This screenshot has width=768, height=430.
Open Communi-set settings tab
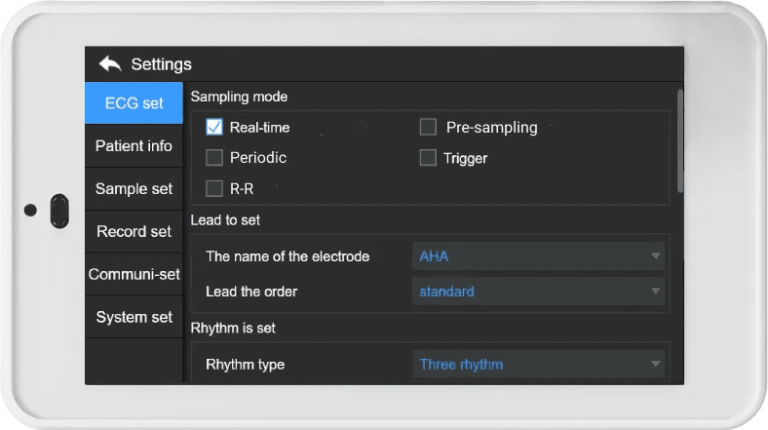click(134, 275)
